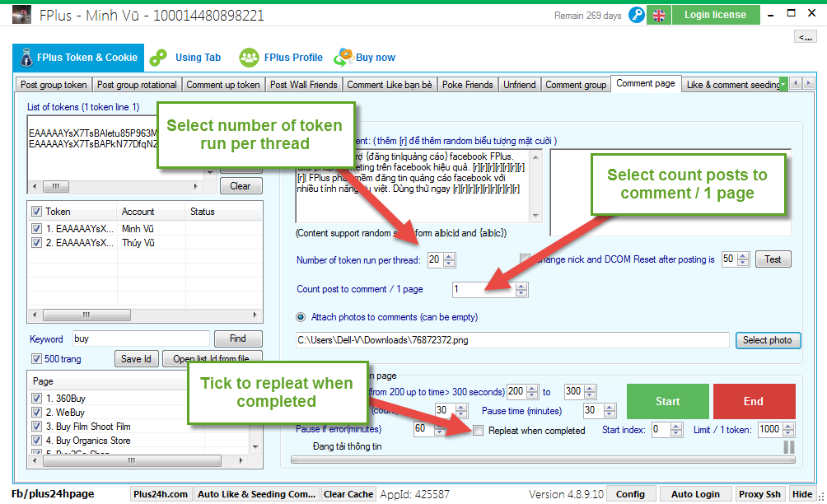Open the Buy now link
The image size is (827, 504).
pos(376,58)
